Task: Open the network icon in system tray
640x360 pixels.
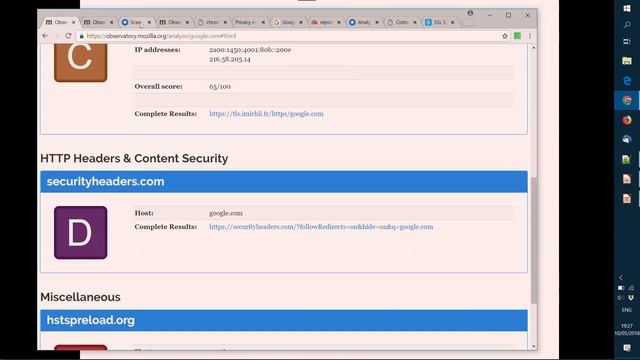Action: [x=631, y=288]
